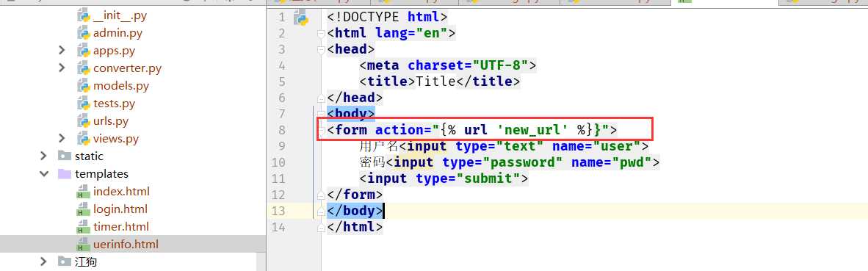Open models.py file

[120, 86]
